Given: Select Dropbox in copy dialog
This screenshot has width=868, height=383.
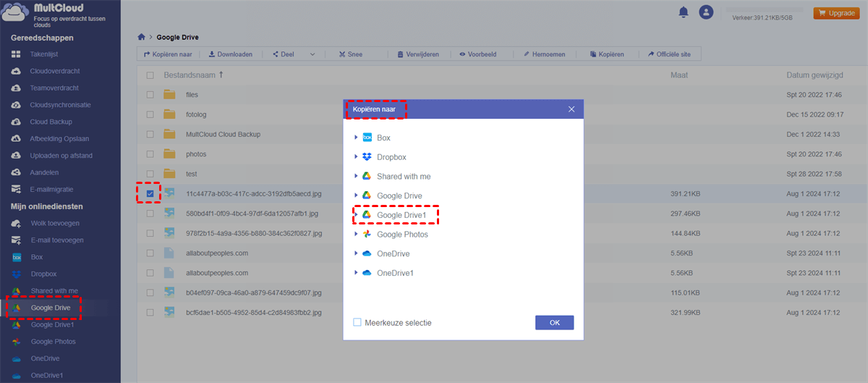Looking at the screenshot, I should (391, 157).
